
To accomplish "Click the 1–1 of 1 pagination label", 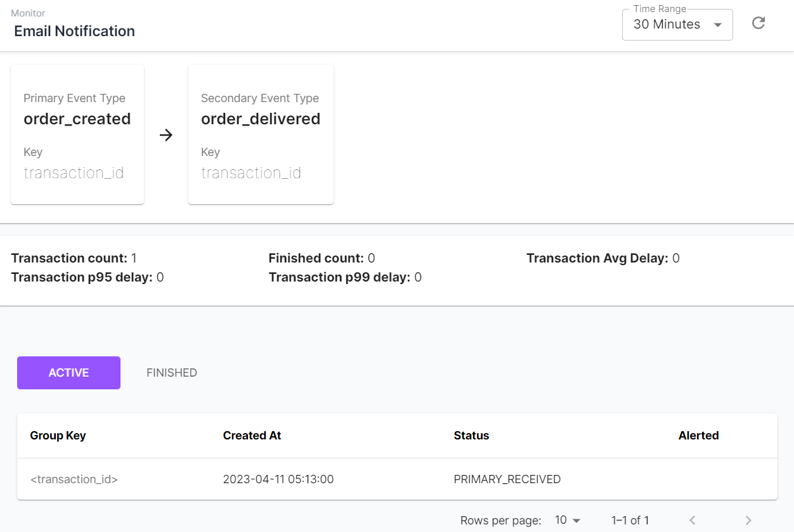I will (630, 520).
